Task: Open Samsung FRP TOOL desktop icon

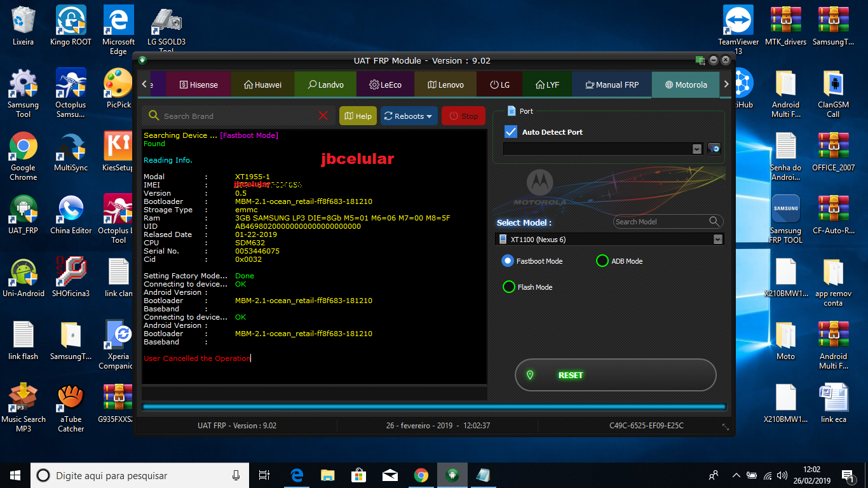Action: (x=786, y=219)
